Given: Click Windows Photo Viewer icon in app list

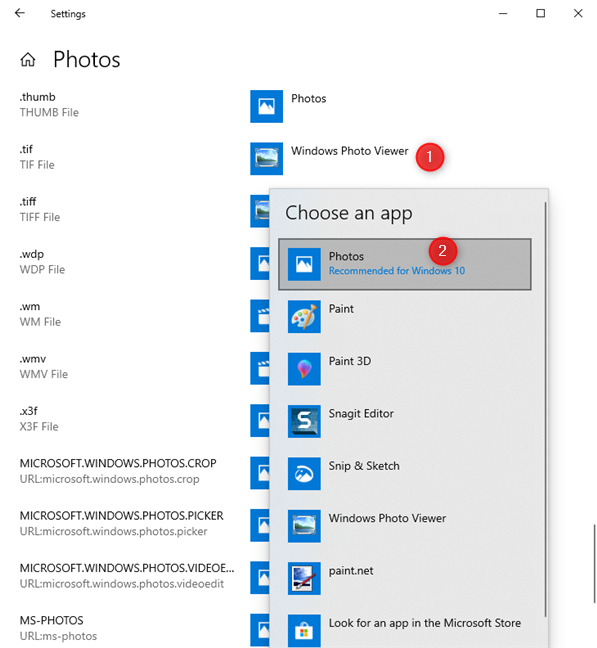Looking at the screenshot, I should coord(304,526).
